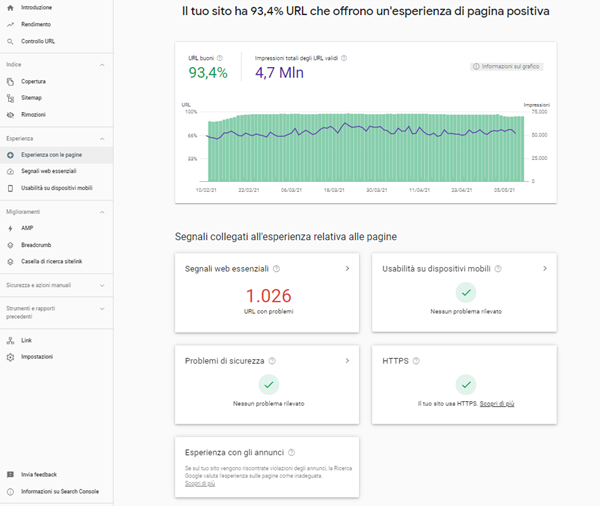Open the Copertura report
600x506 pixels.
[57, 82]
